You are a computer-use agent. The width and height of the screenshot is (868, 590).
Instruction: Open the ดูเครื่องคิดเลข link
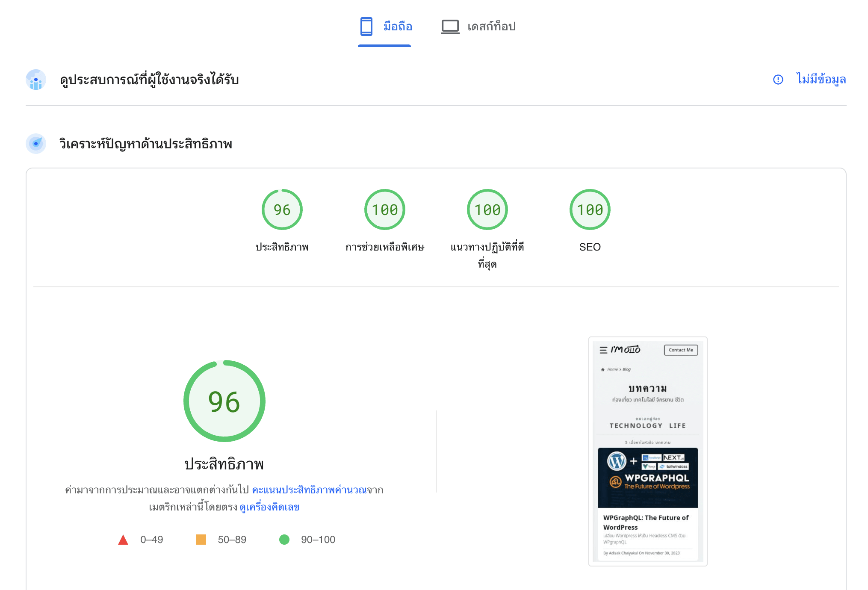[269, 507]
